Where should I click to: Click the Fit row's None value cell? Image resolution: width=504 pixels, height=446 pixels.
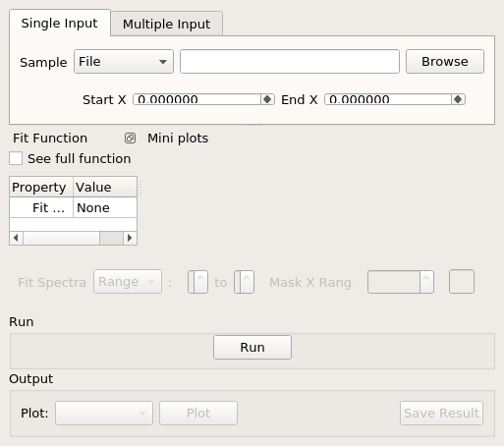105,207
